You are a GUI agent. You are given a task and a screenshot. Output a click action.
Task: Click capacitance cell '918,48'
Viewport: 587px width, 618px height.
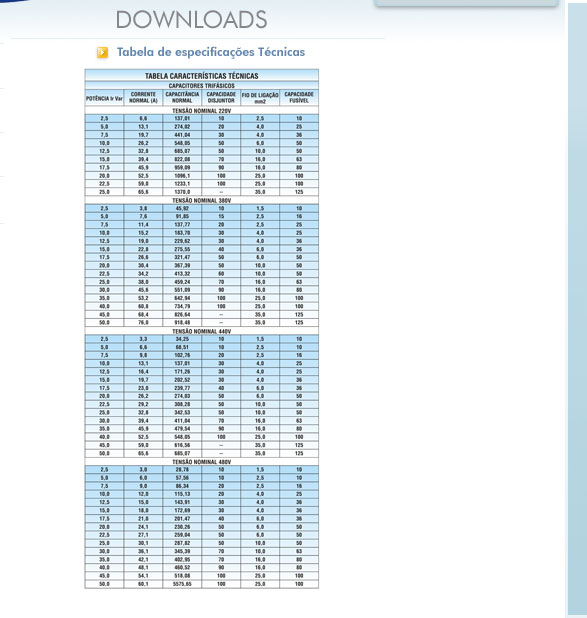click(x=182, y=322)
